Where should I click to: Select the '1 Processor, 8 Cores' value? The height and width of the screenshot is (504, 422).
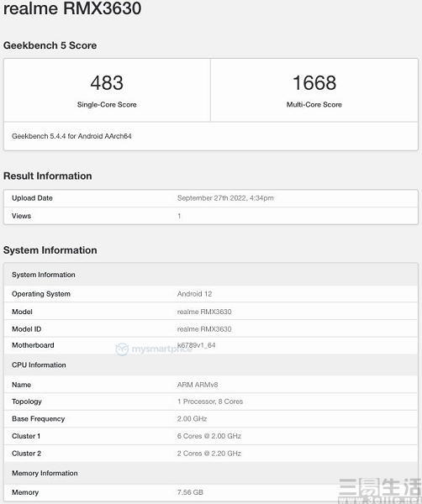[x=210, y=402]
